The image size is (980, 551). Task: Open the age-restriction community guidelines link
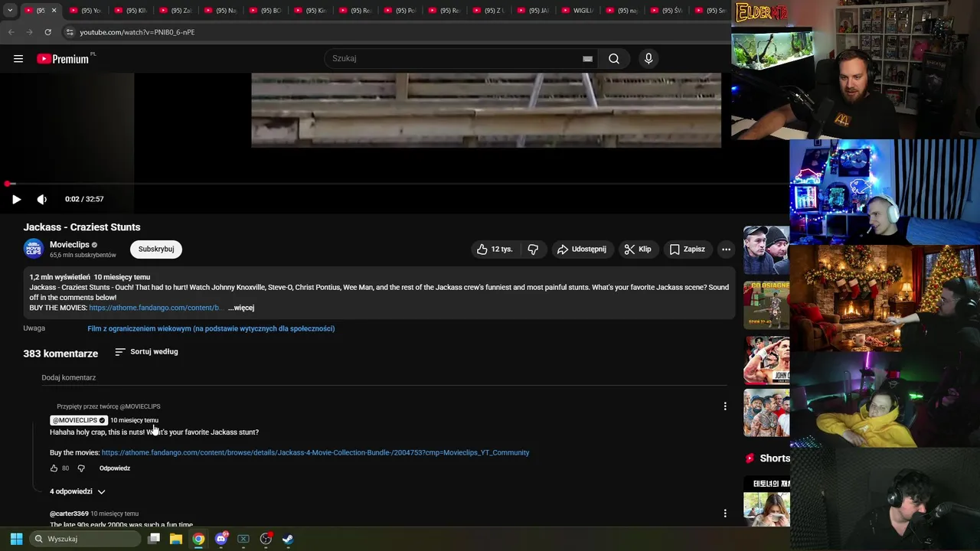(x=211, y=328)
